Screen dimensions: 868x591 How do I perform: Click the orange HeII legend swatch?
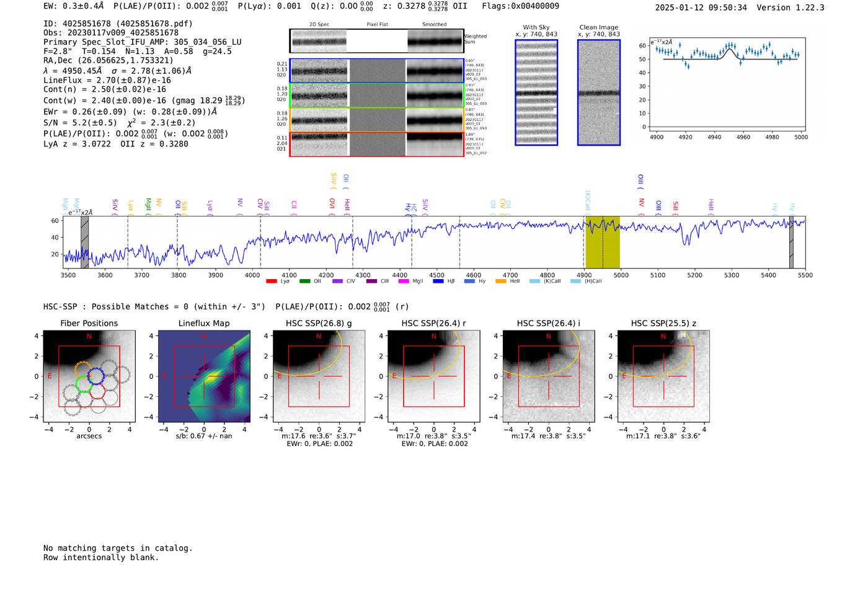click(501, 282)
